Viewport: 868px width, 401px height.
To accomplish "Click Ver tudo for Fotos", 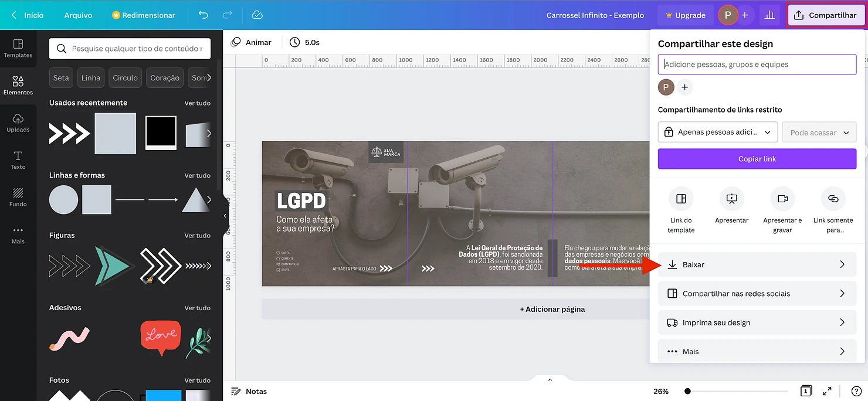I will 198,380.
